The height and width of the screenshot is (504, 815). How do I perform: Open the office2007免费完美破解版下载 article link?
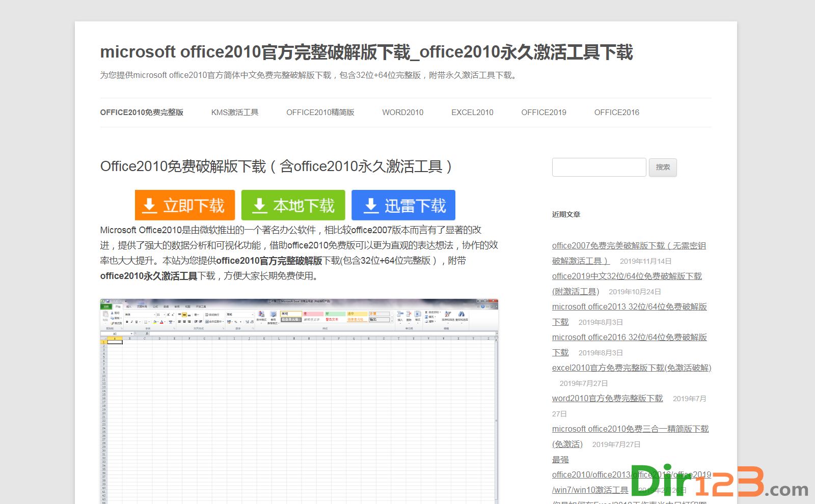[629, 246]
